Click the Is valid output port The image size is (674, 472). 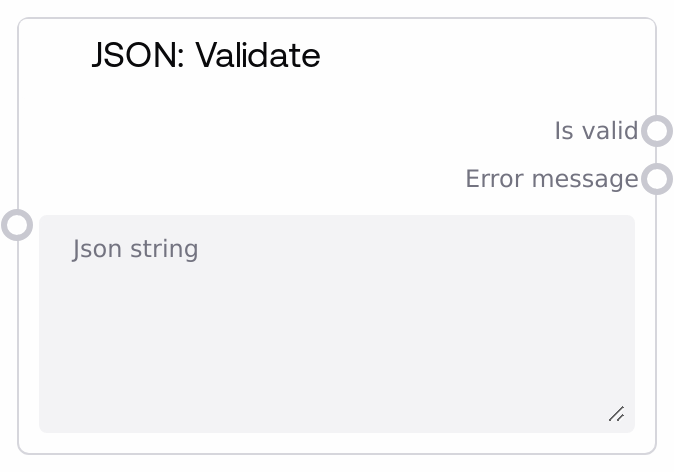click(x=656, y=131)
